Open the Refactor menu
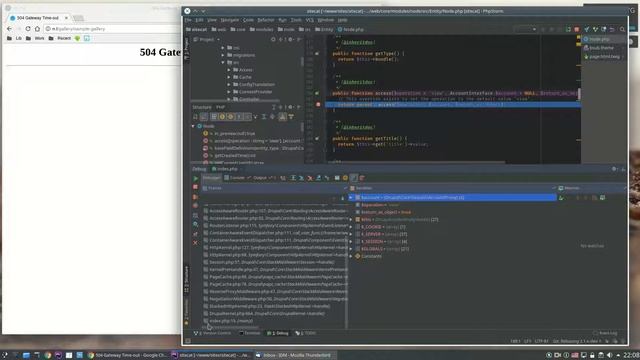The width and height of the screenshot is (640, 360). tap(266, 20)
